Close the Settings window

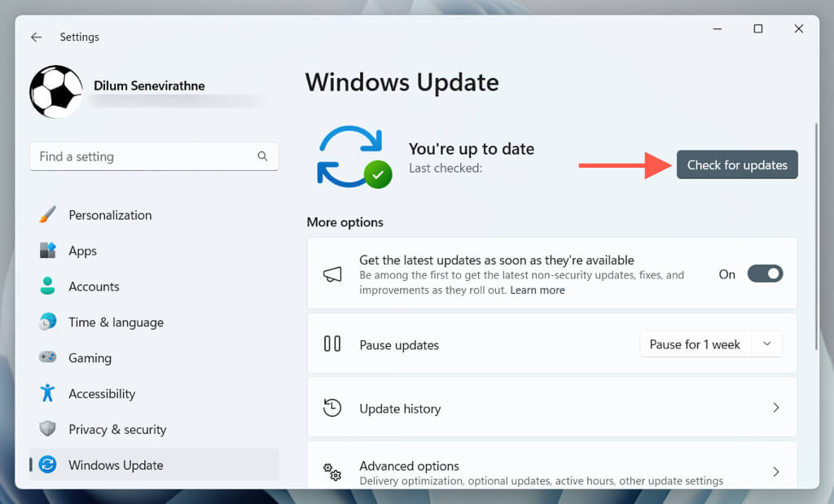[x=798, y=28]
